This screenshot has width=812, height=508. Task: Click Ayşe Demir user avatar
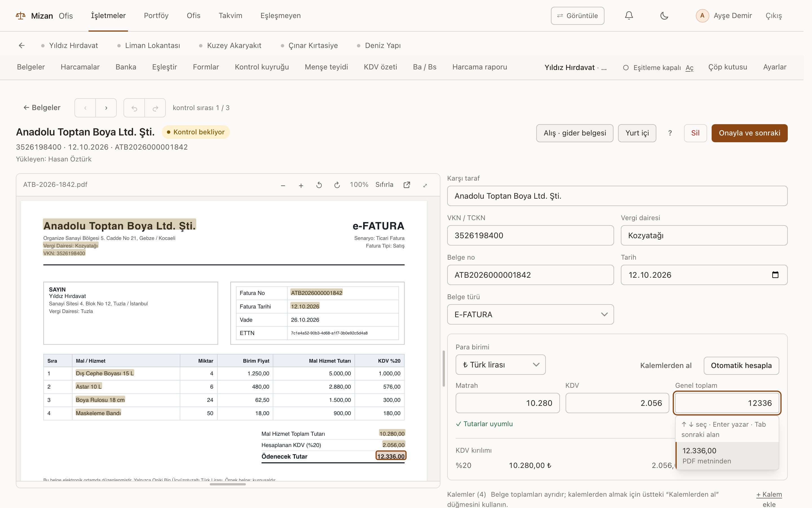point(702,16)
